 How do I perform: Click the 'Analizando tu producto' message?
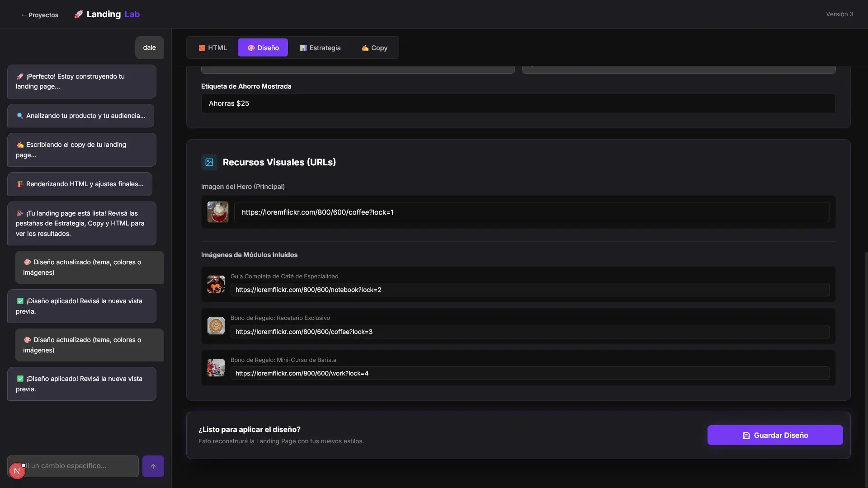point(80,116)
